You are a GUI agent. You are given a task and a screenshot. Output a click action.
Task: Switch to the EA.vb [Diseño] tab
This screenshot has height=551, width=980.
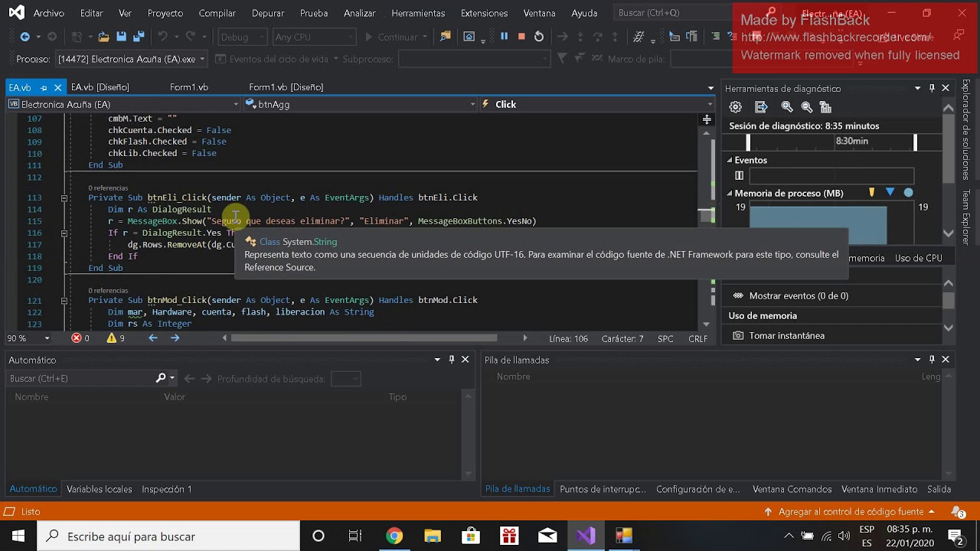(100, 87)
